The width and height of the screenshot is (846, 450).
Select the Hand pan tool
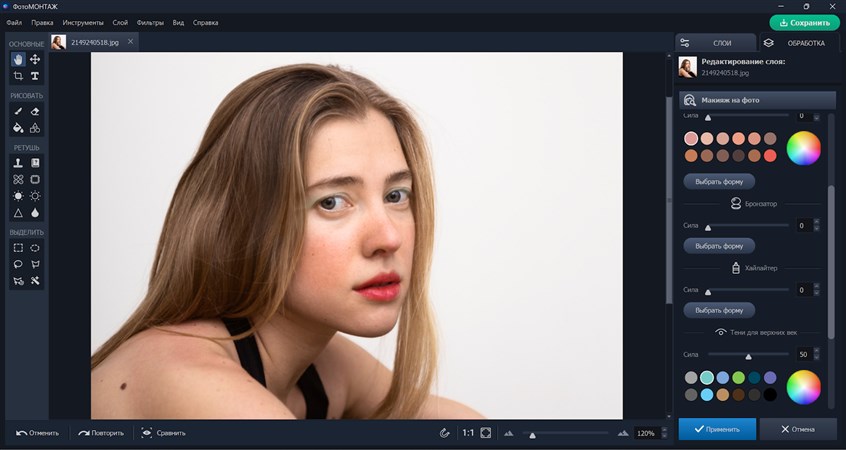coord(18,60)
